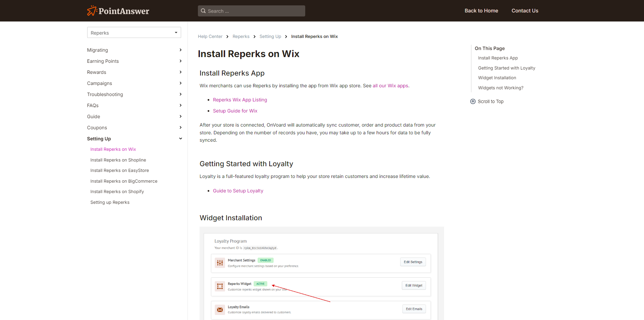Expand the Troubleshooting section chevron
Screen dimensions: 644x320
(x=180, y=94)
